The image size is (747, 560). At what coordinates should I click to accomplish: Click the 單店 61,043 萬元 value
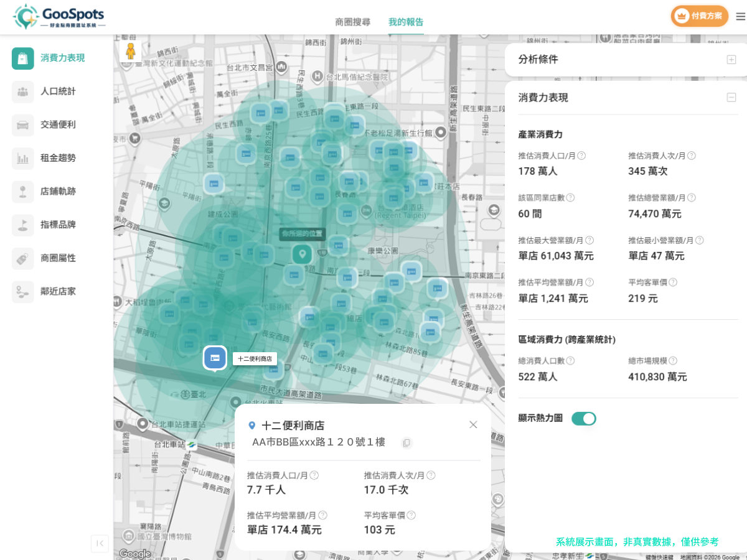coord(556,256)
